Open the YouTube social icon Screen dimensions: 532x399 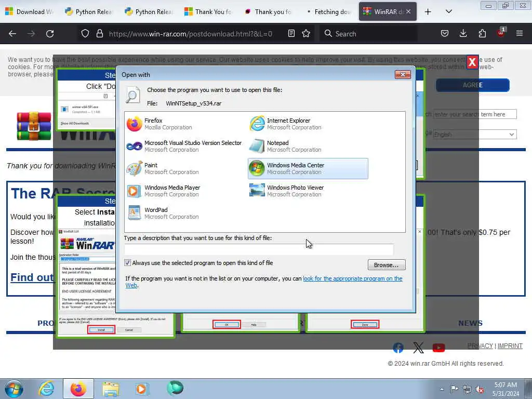(438, 348)
